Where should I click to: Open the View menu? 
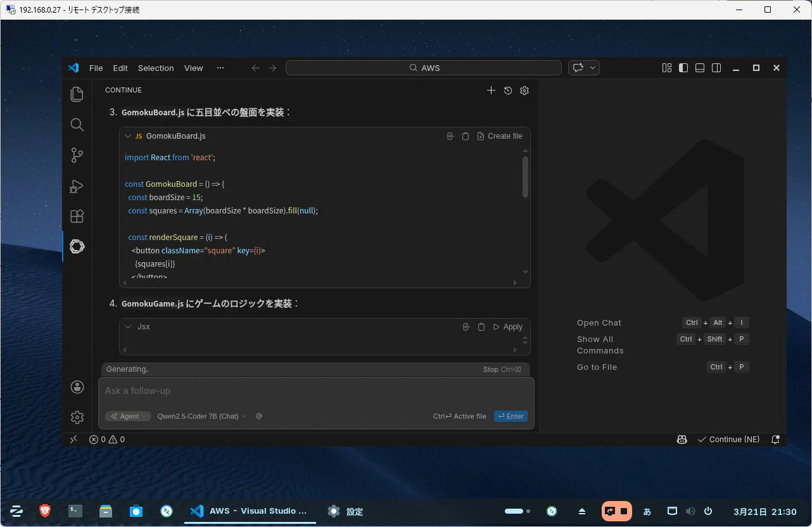tap(194, 68)
